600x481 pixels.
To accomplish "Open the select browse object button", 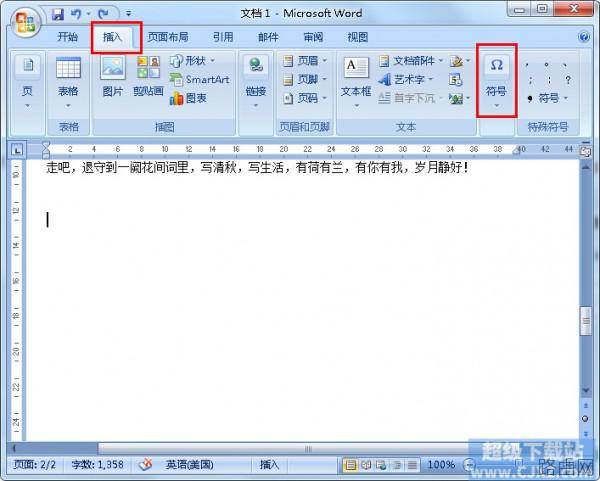I will pos(585,419).
